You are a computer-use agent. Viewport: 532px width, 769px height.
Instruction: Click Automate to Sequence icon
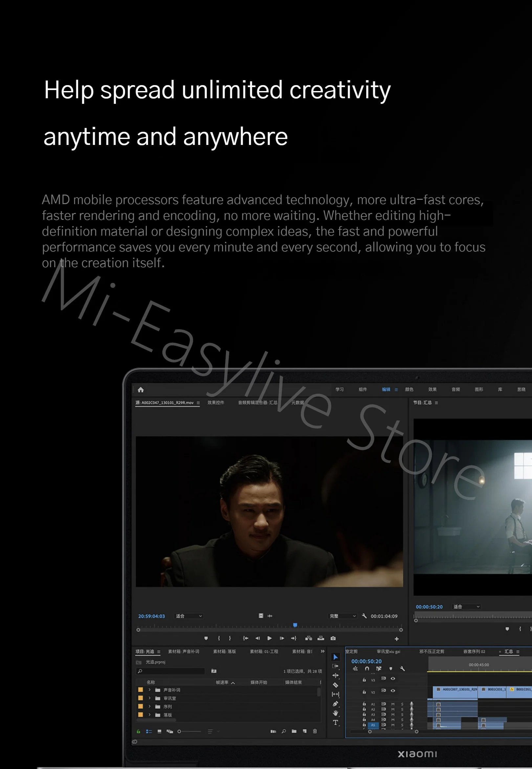click(273, 731)
